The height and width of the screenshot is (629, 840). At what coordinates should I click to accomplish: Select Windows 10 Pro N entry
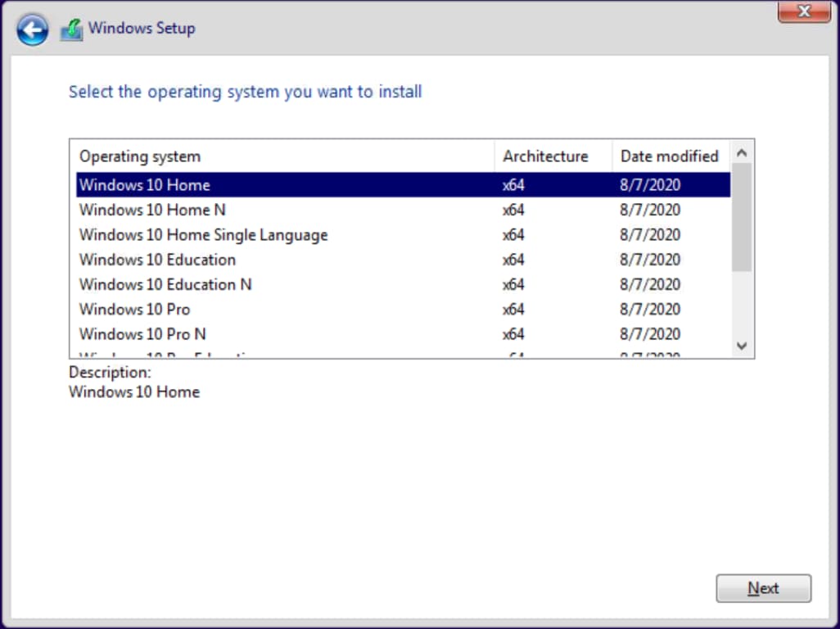142,334
